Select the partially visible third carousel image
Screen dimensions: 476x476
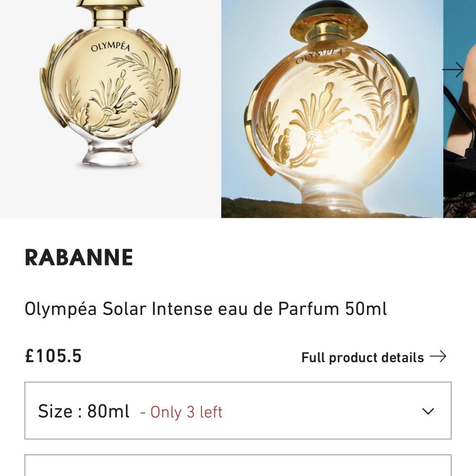click(460, 109)
